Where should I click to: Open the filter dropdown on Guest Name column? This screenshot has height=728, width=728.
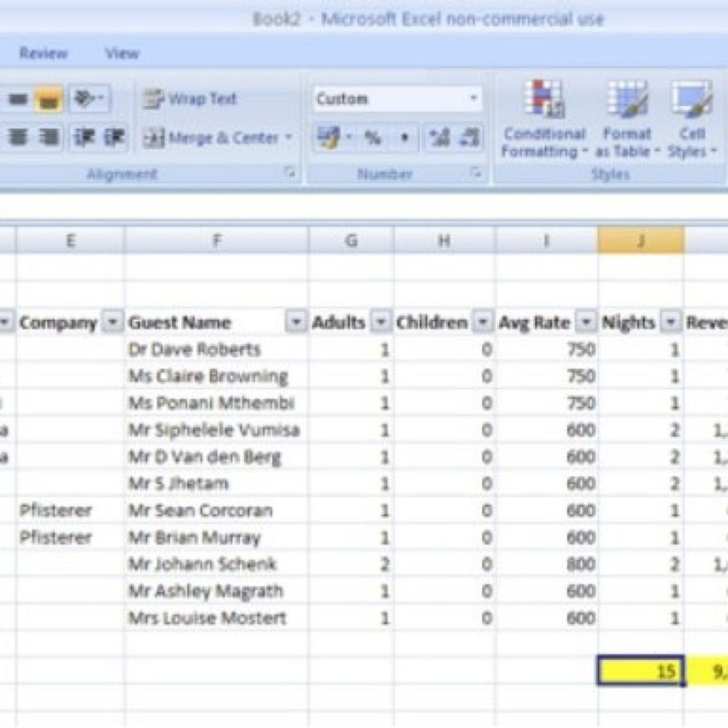tap(297, 323)
